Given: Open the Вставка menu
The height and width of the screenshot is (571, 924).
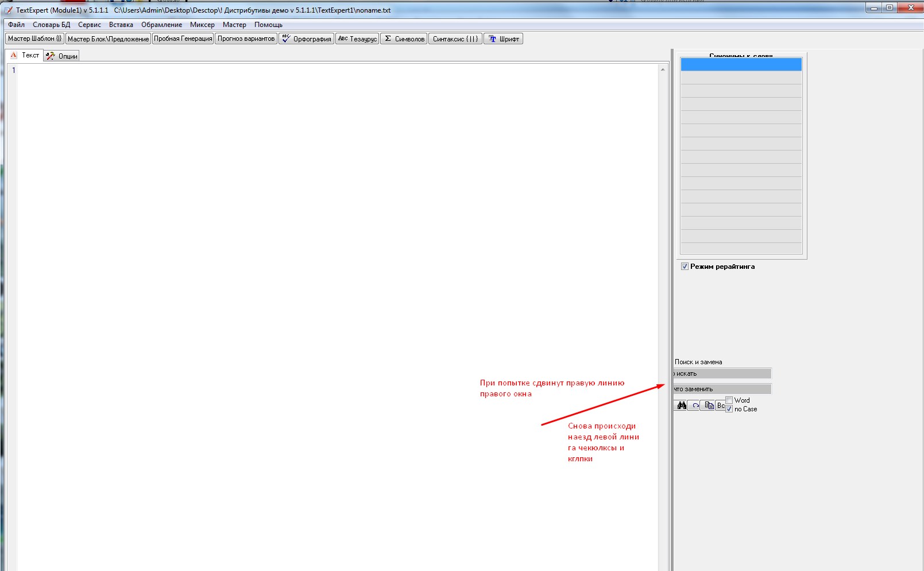Looking at the screenshot, I should pos(121,25).
